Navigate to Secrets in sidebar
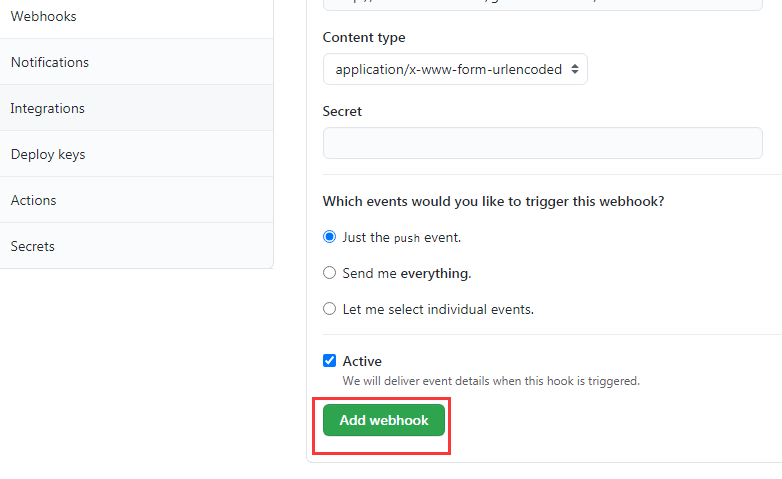782x479 pixels. pyautogui.click(x=33, y=246)
